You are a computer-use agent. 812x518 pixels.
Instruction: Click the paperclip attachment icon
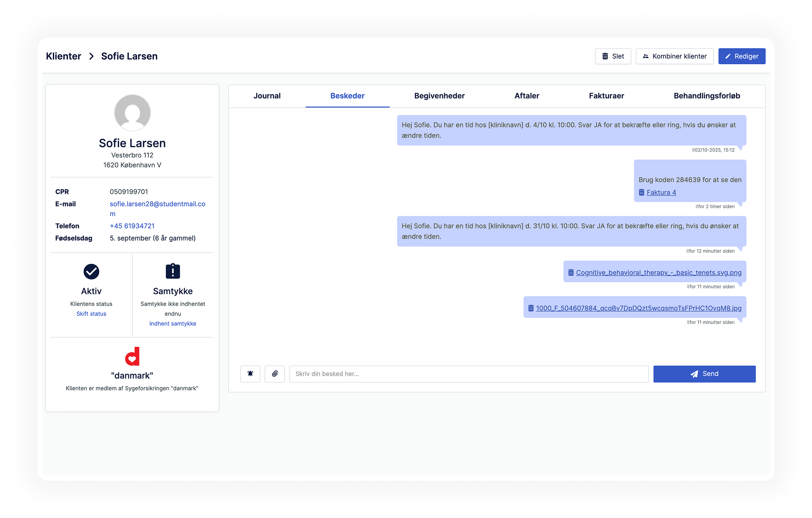tap(275, 374)
